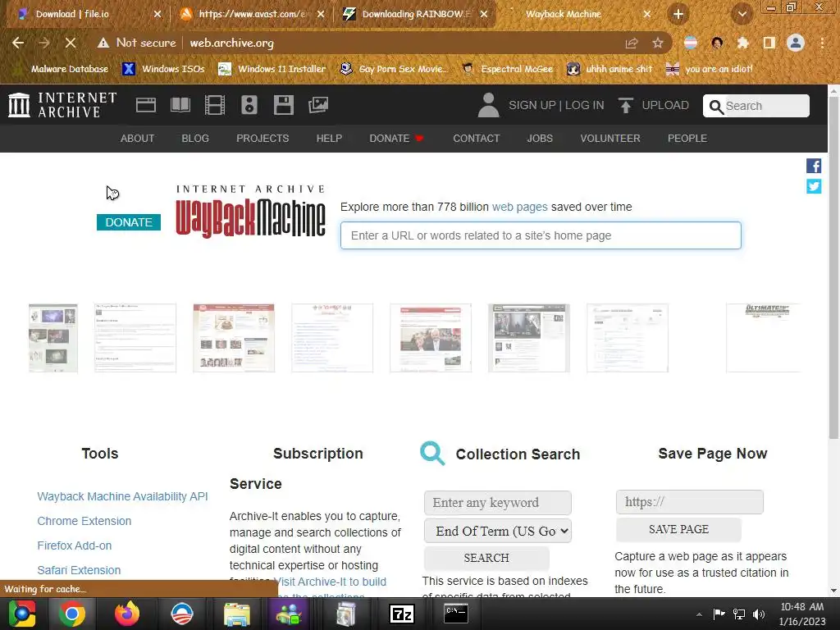Click Not secure warning icon

click(x=103, y=43)
